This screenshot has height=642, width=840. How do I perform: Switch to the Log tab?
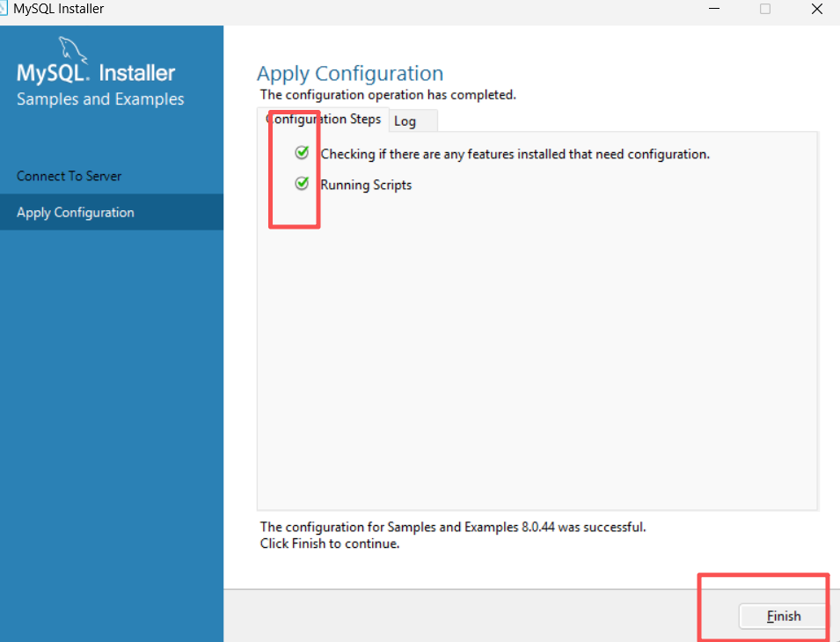point(413,121)
